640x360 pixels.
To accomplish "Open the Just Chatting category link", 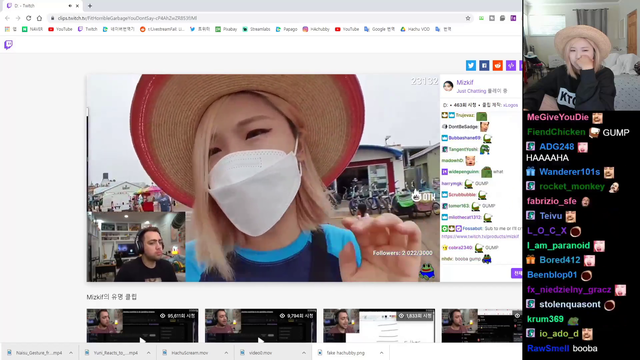I will tap(471, 91).
